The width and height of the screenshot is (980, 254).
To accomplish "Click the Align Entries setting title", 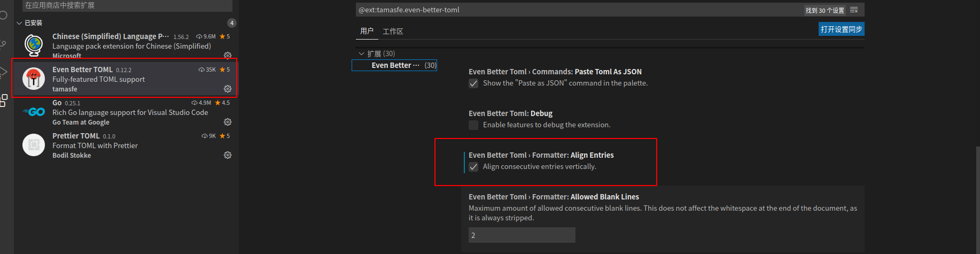I will pos(541,155).
